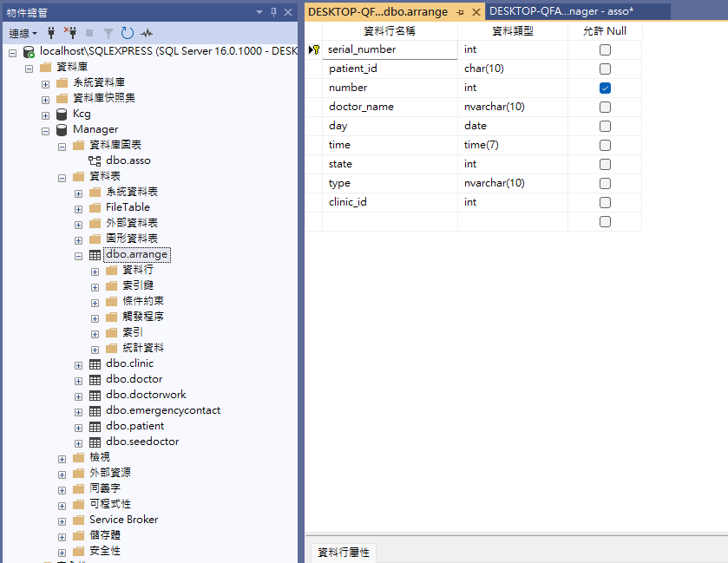Select dbo.patient table in tree

pyautogui.click(x=134, y=426)
